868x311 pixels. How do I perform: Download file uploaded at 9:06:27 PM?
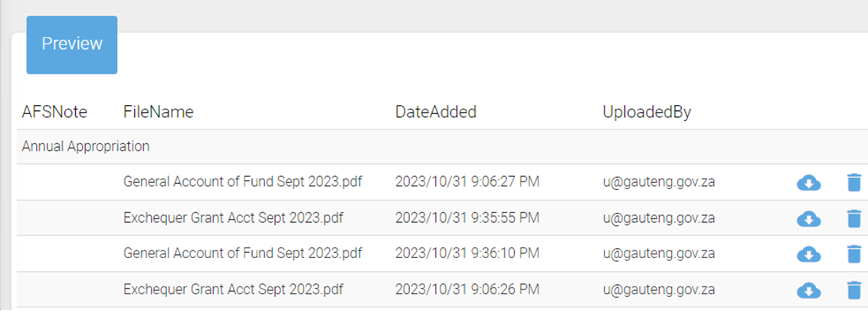click(x=809, y=182)
